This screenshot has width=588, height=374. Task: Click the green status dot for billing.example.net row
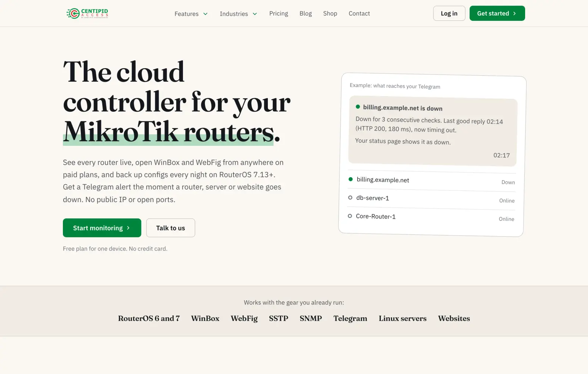coord(350,179)
